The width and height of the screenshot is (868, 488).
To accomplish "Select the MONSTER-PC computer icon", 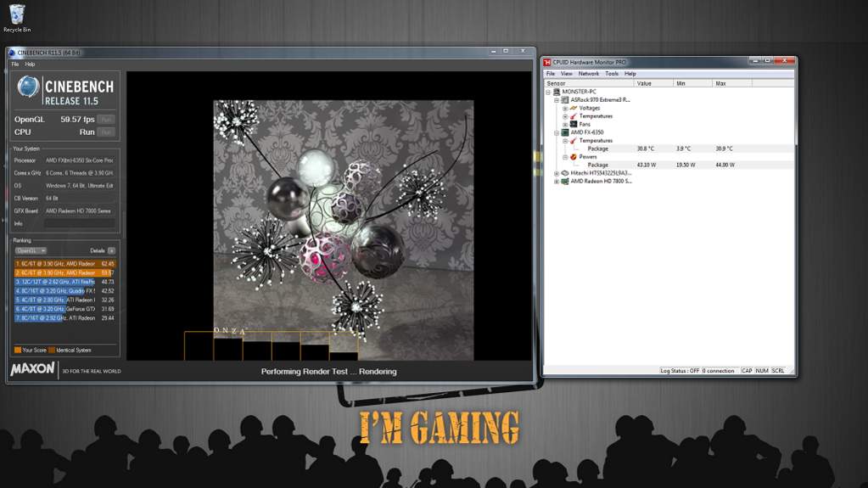I will pos(557,92).
